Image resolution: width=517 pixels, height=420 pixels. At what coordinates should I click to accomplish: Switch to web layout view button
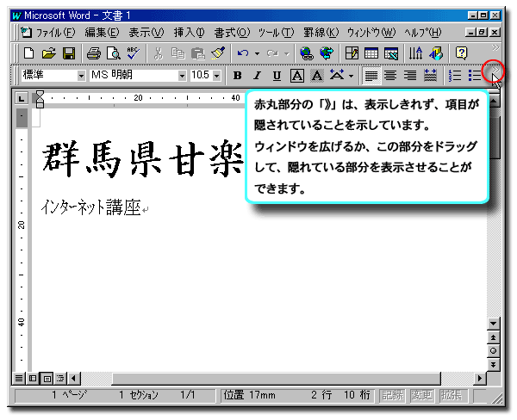coord(33,378)
